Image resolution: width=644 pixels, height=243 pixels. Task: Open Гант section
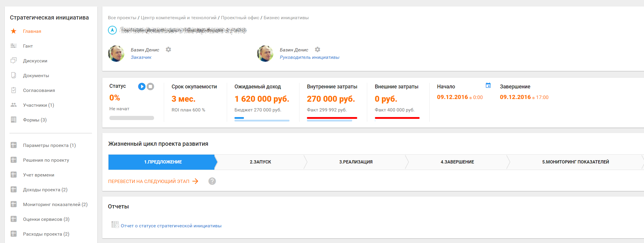click(28, 46)
